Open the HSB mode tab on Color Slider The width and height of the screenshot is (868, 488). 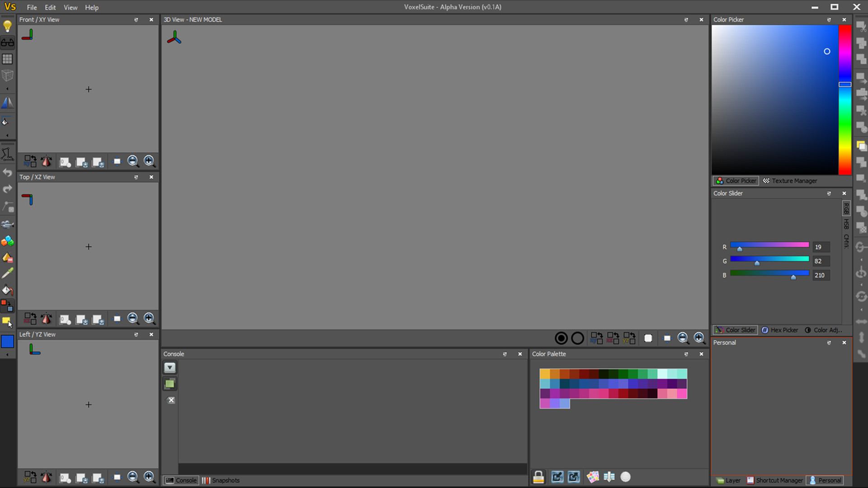[x=846, y=224]
